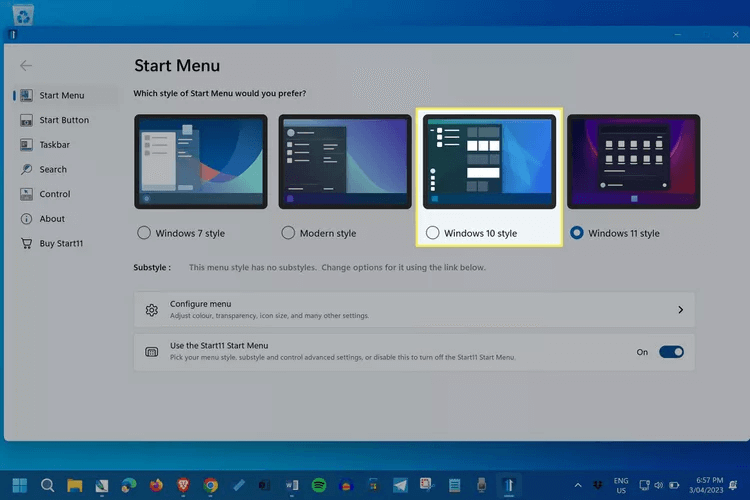Launch Microsoft Edge from the taskbar

(x=129, y=486)
